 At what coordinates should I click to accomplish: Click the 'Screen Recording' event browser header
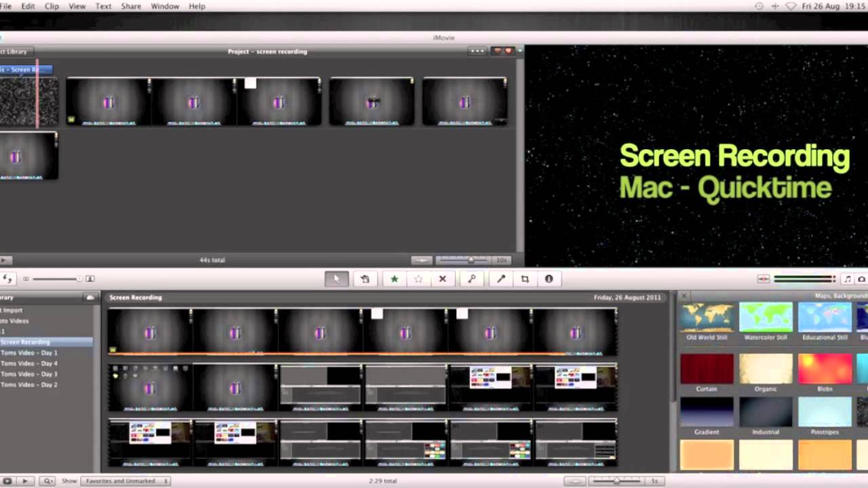pyautogui.click(x=136, y=297)
